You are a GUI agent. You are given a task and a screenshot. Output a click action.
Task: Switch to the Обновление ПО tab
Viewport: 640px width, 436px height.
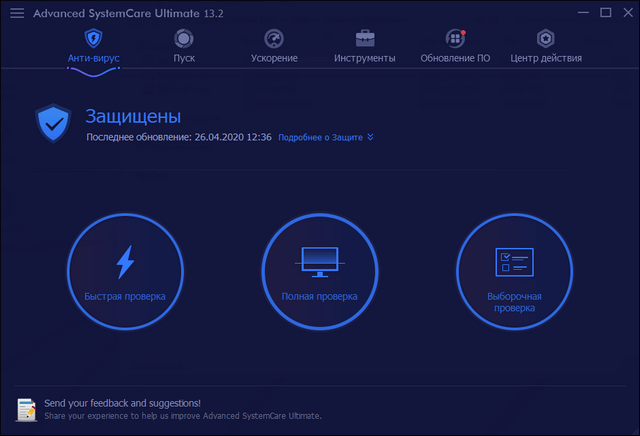[x=455, y=39]
